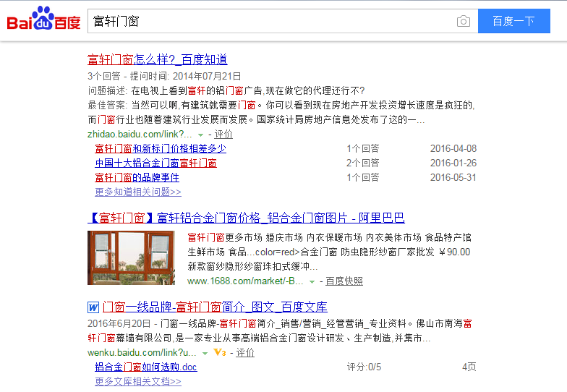Click the Baidu logo

pos(43,18)
